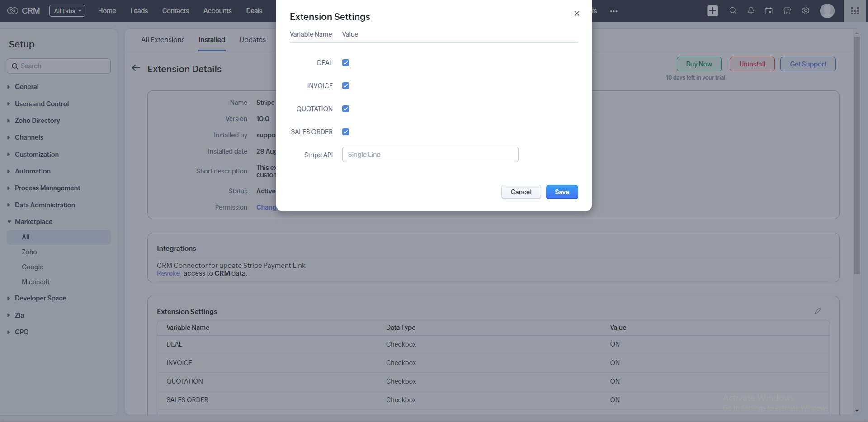Click the CRM logo icon
Viewport: 868px width, 422px height.
click(13, 11)
